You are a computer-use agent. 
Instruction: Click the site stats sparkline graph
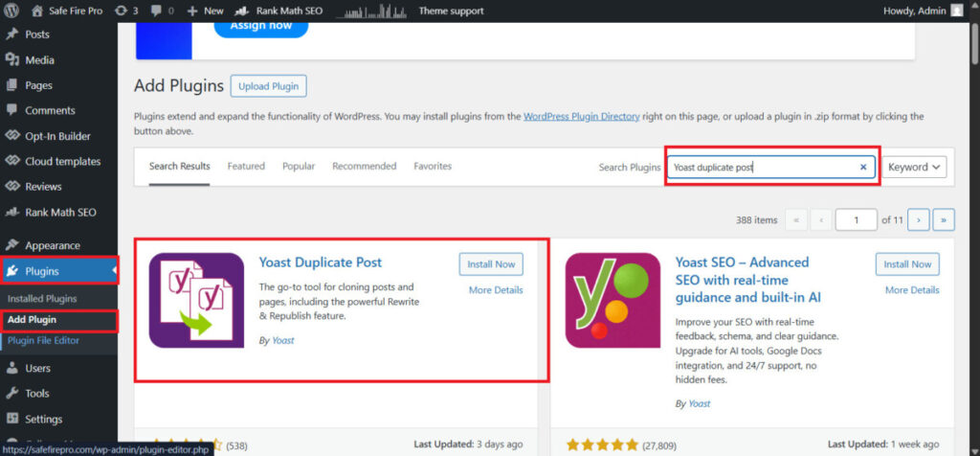pos(371,11)
